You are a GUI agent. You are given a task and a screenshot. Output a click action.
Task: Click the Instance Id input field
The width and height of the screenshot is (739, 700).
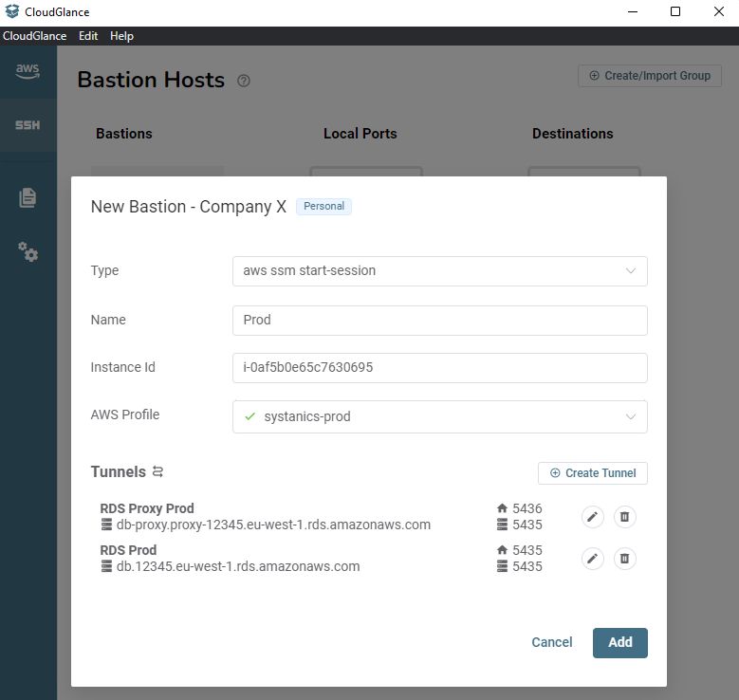click(x=440, y=368)
